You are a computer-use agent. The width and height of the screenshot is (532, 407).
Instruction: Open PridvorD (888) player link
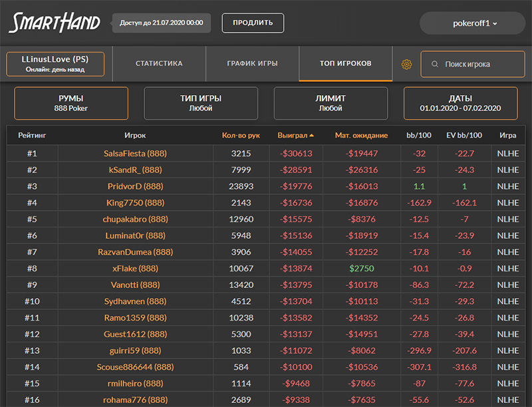pos(135,186)
